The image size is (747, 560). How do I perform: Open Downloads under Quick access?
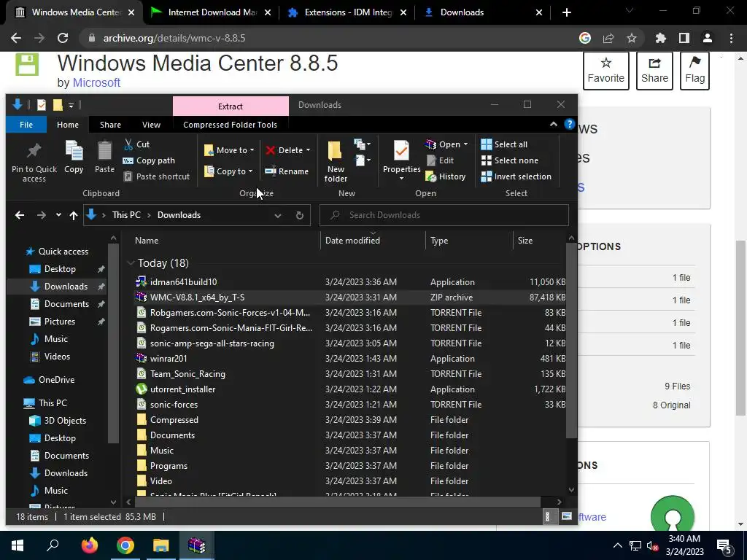66,286
